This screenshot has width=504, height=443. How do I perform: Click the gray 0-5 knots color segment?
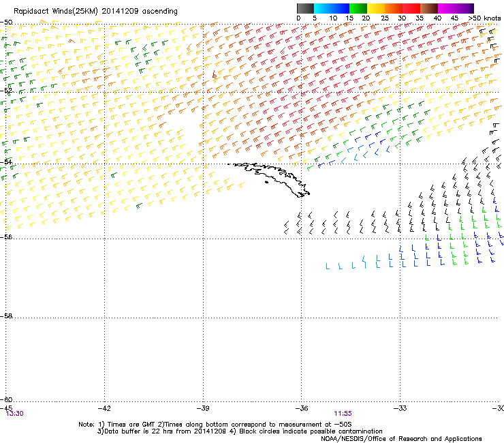(305, 8)
